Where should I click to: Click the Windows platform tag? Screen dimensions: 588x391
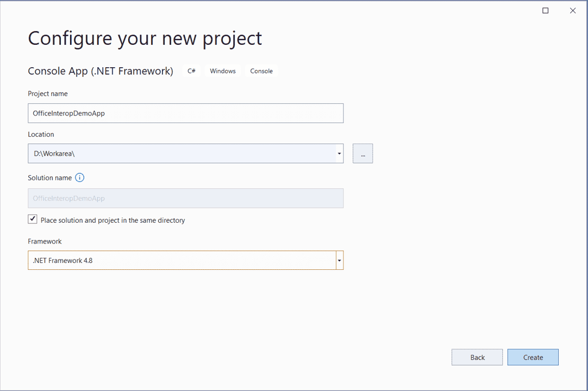[222, 71]
